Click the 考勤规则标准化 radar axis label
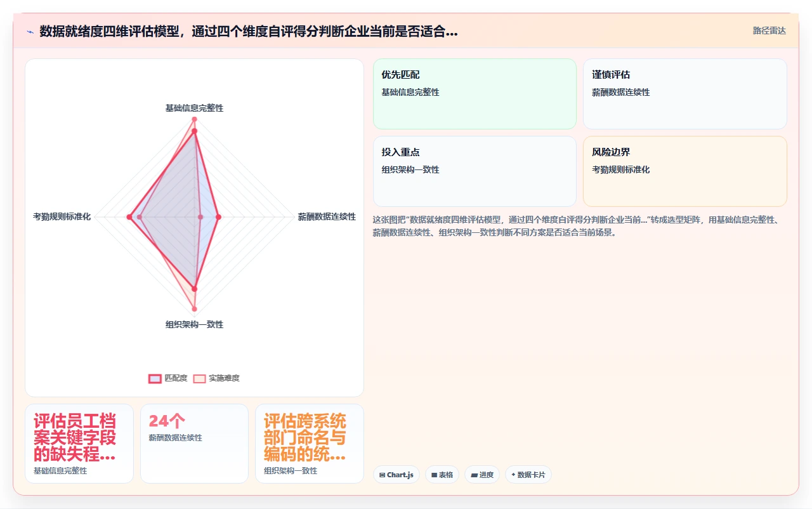Viewport: 812px width, 509px height. (62, 217)
